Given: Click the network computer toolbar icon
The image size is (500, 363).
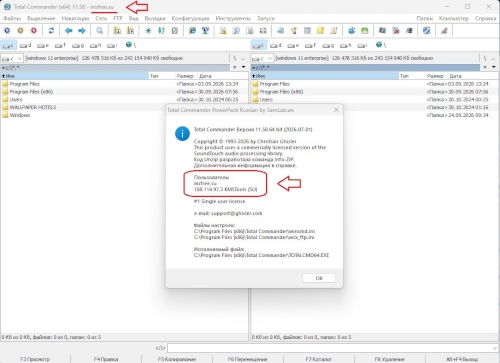Looking at the screenshot, I should click(x=205, y=31).
